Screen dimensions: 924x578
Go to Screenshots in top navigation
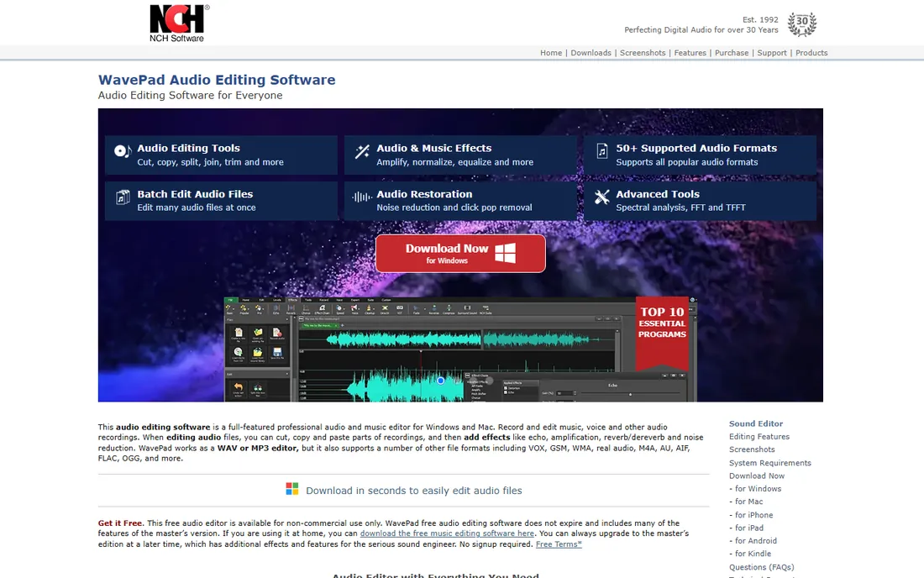(x=643, y=53)
